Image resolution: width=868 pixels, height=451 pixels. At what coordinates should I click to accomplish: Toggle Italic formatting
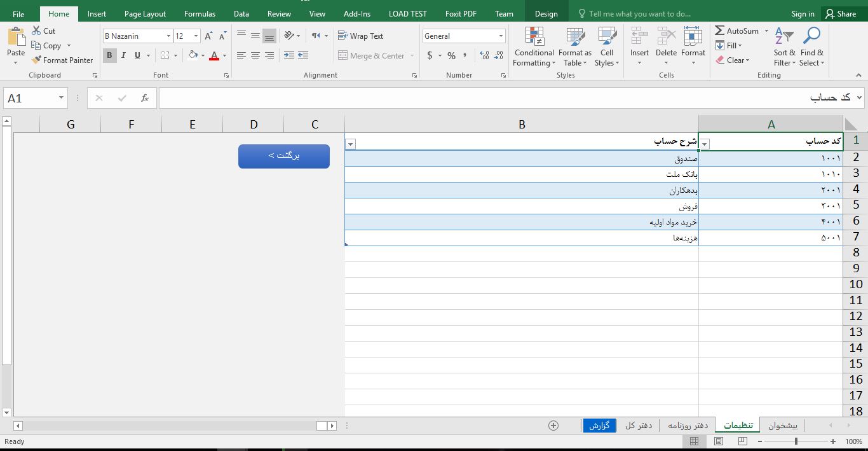123,55
